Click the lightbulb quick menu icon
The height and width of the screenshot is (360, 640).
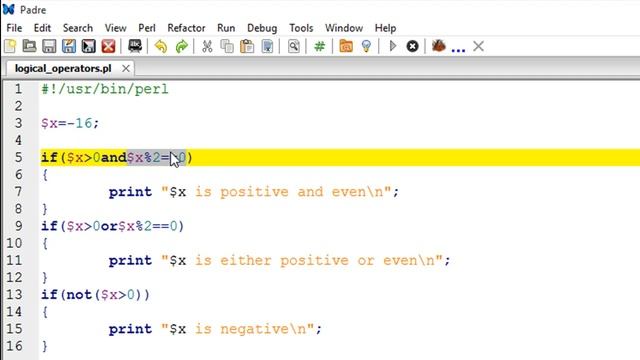point(366,46)
